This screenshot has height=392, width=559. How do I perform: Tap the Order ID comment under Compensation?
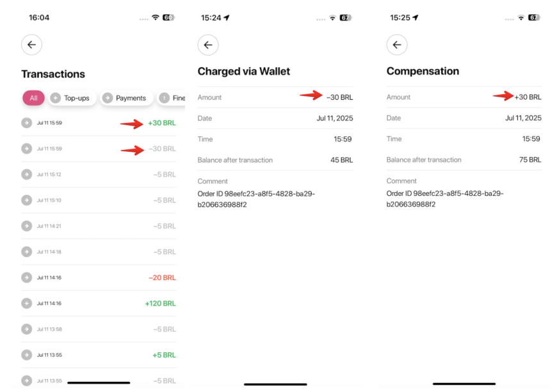click(445, 199)
